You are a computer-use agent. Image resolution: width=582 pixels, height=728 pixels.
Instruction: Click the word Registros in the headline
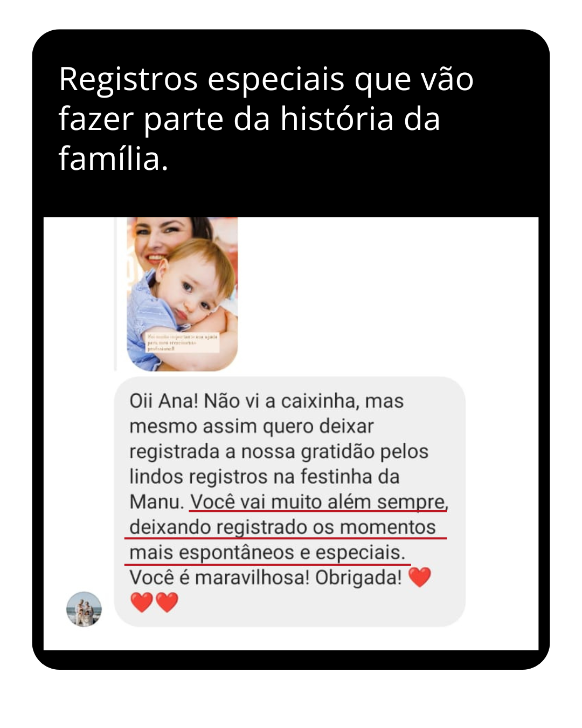128,79
